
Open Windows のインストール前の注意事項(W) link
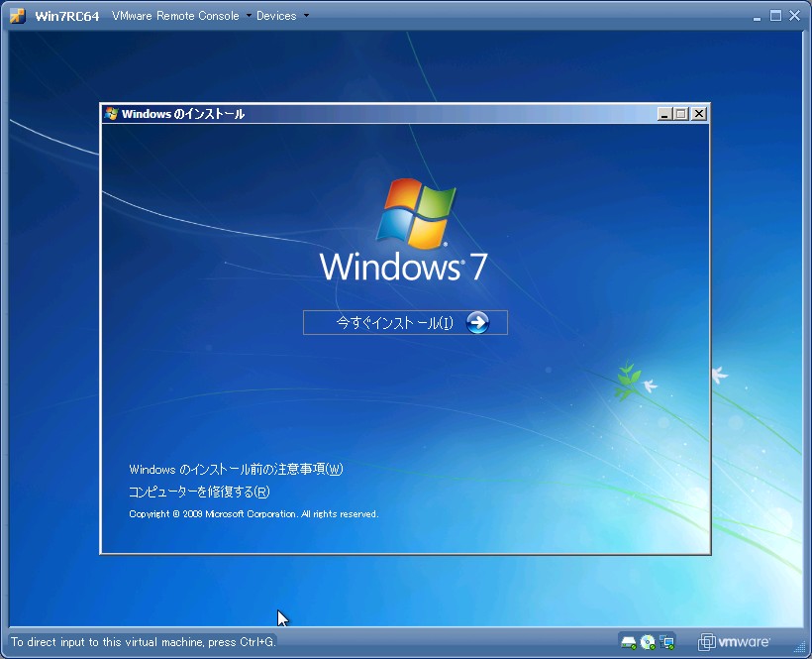point(236,470)
